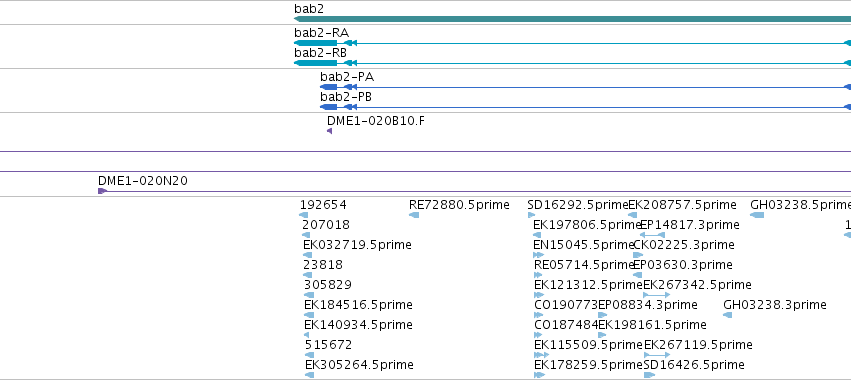Click the DME1-020N20 label
Screen dimensions: 851x380
pyautogui.click(x=143, y=181)
